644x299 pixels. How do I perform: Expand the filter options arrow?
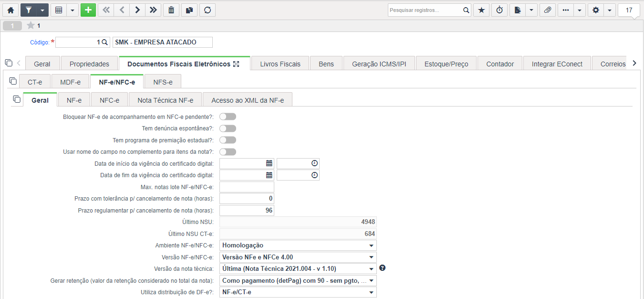point(42,10)
